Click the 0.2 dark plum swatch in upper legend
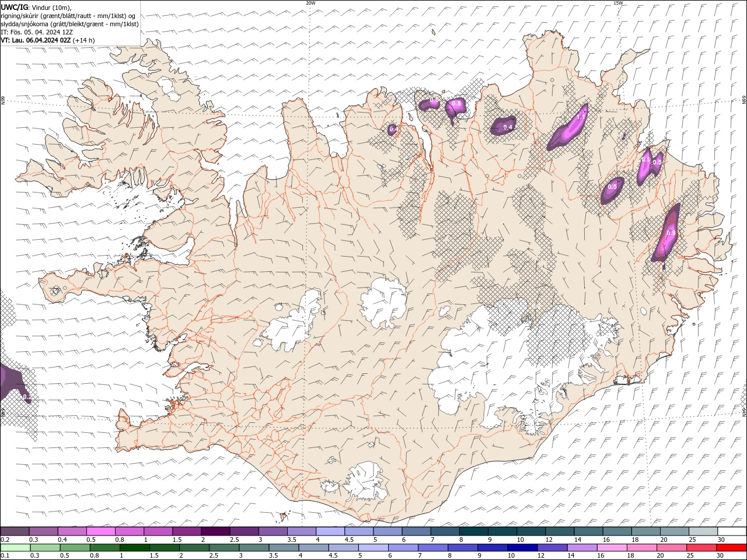Viewport: 747px width, 560px height. click(15, 531)
